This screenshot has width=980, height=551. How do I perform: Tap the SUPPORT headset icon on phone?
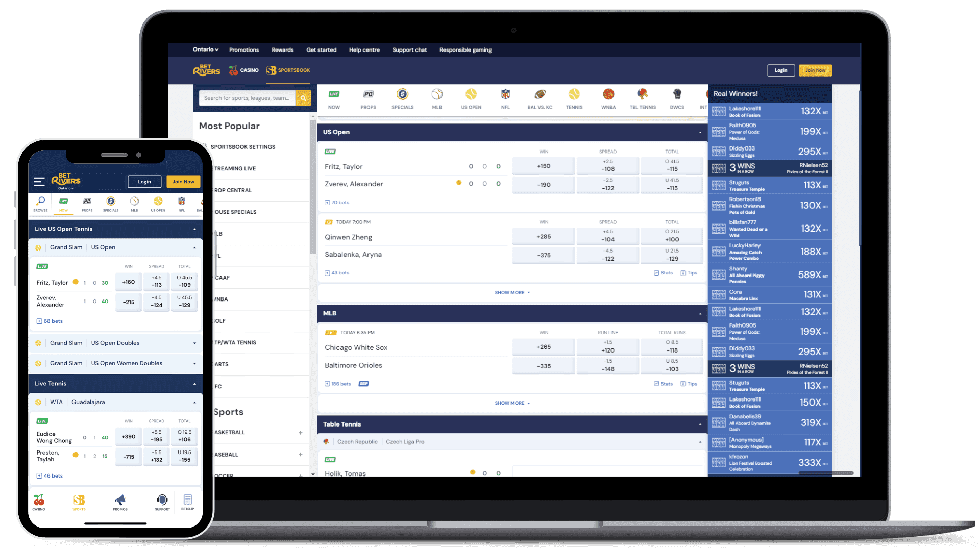pyautogui.click(x=162, y=503)
